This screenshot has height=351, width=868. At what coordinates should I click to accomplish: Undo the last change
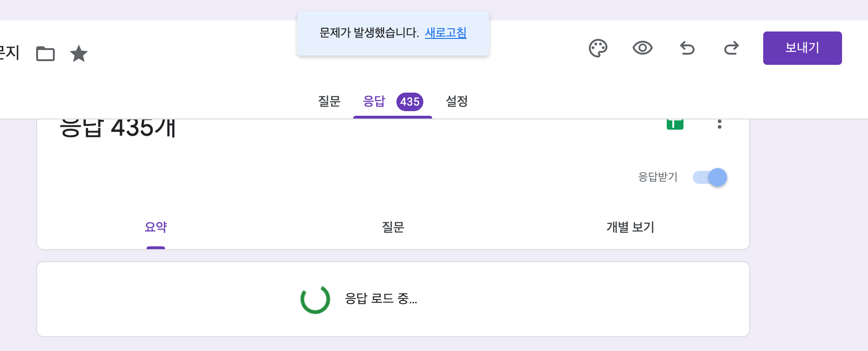coord(687,48)
